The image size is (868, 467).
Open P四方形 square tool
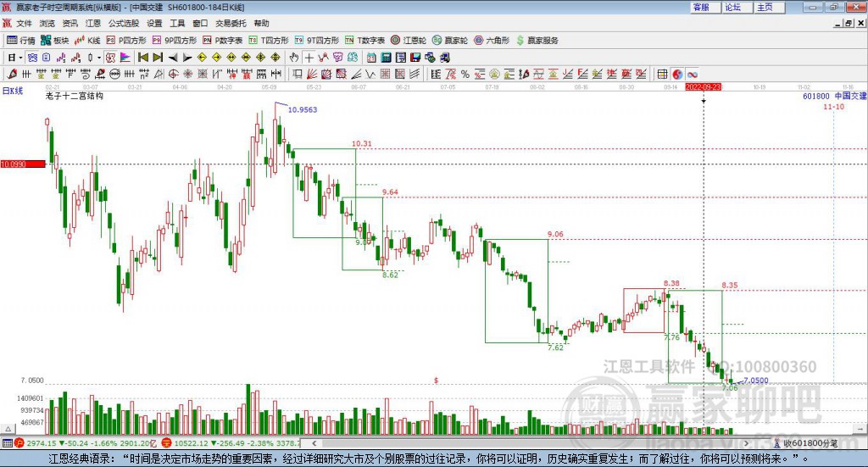(x=126, y=41)
